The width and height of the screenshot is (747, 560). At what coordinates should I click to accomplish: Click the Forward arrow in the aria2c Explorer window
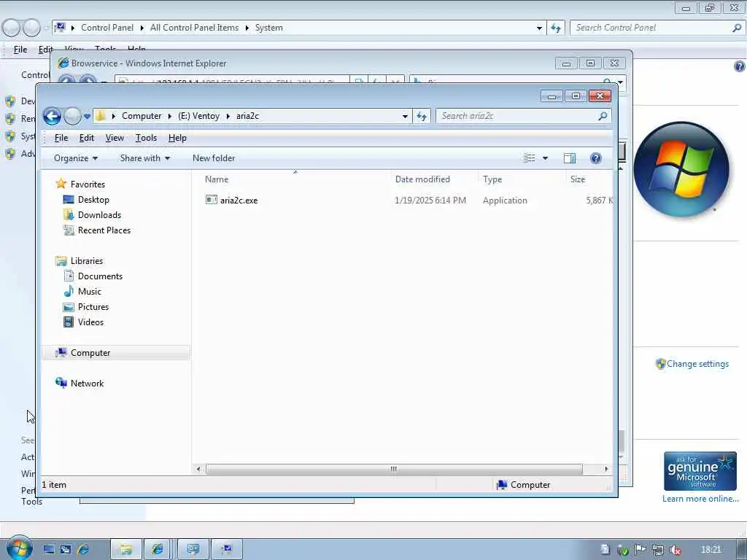tap(72, 116)
